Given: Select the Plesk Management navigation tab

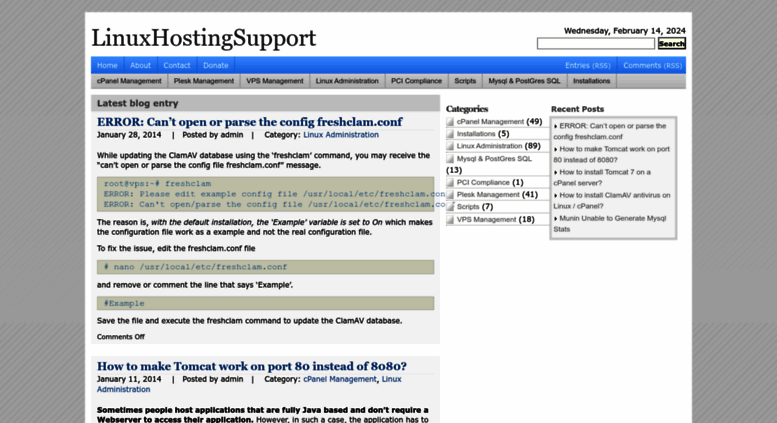Looking at the screenshot, I should pos(204,81).
